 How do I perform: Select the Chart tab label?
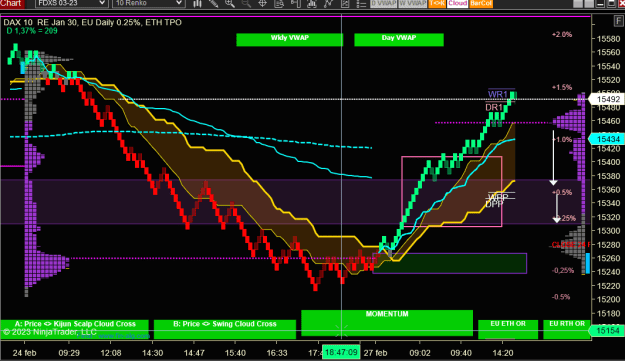click(11, 3)
